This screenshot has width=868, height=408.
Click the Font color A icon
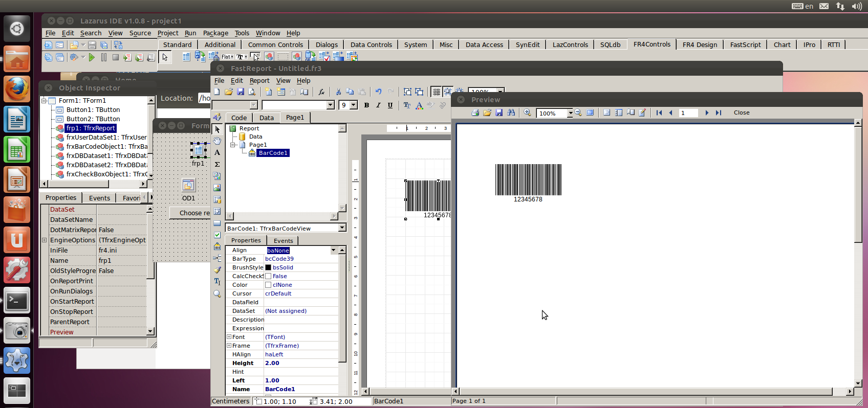[x=419, y=105]
